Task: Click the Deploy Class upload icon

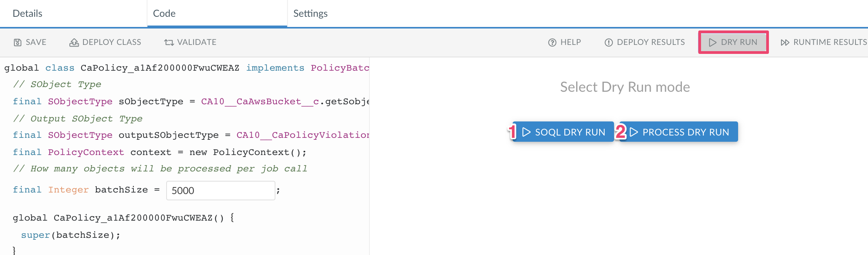Action: click(x=74, y=43)
